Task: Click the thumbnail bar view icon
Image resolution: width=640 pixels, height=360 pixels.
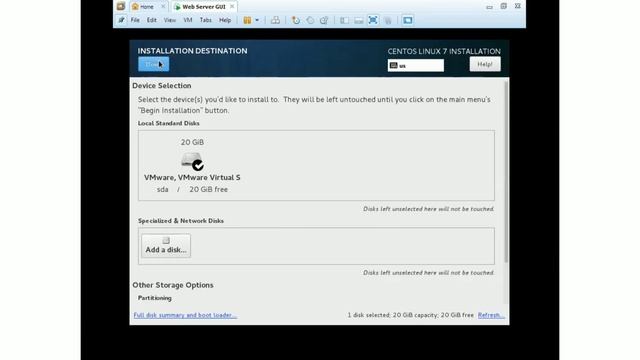Action: tap(358, 20)
